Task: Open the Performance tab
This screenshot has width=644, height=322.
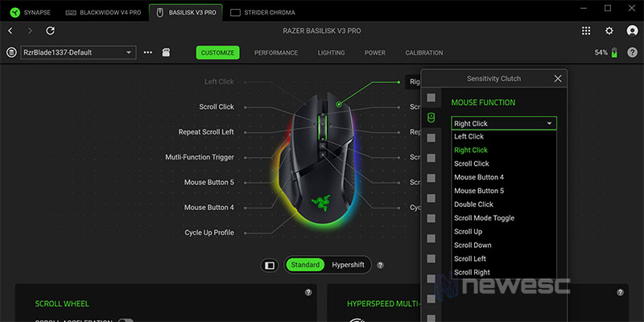Action: pyautogui.click(x=276, y=52)
